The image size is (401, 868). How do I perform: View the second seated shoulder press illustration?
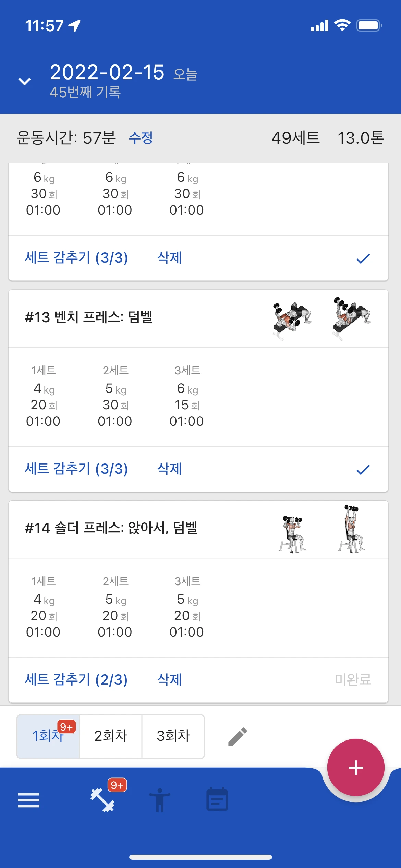pyautogui.click(x=352, y=529)
